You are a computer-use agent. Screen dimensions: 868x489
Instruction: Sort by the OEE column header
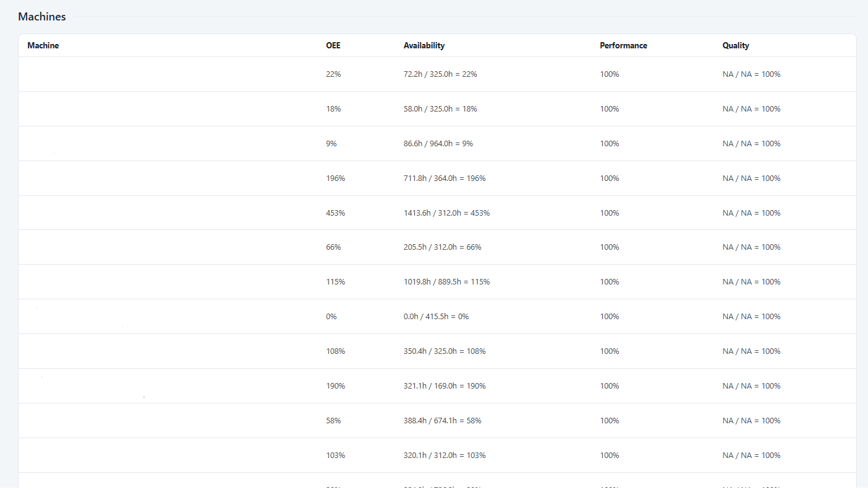point(333,46)
